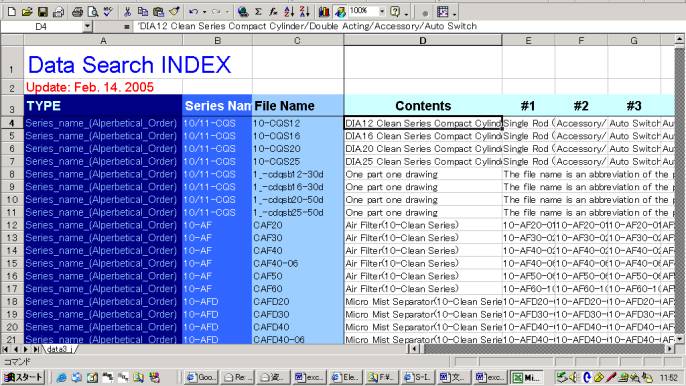Click the Cut scissors icon
The width and height of the screenshot is (686, 386).
127,12
